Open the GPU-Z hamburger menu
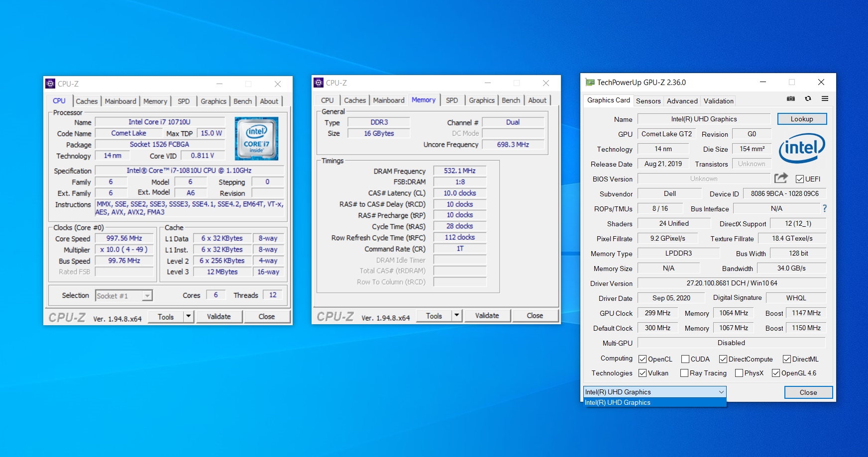Screen dimensions: 868x457 pyautogui.click(x=825, y=99)
